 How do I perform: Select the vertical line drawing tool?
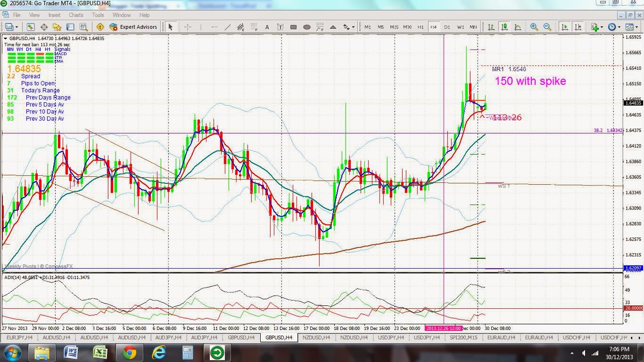point(201,27)
